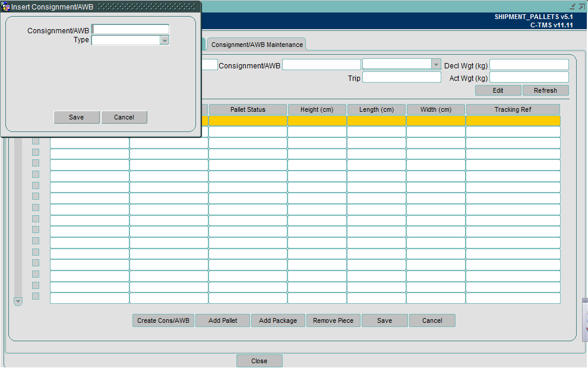
Task: Click the Remove Piece button
Action: pos(333,320)
